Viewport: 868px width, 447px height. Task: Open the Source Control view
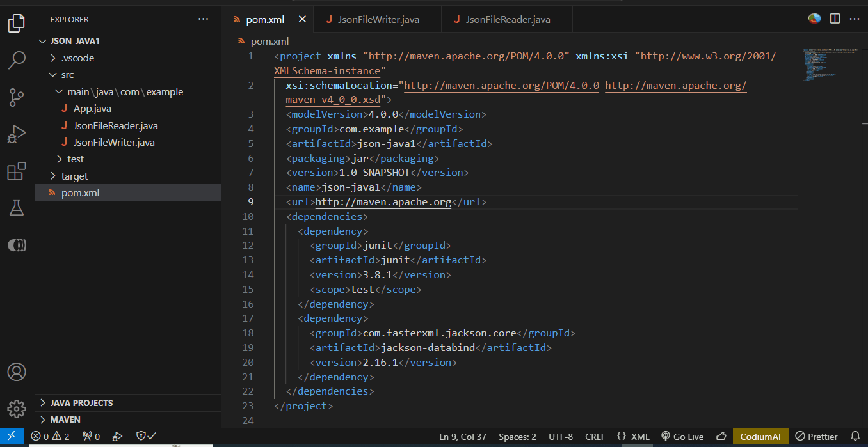pyautogui.click(x=17, y=97)
